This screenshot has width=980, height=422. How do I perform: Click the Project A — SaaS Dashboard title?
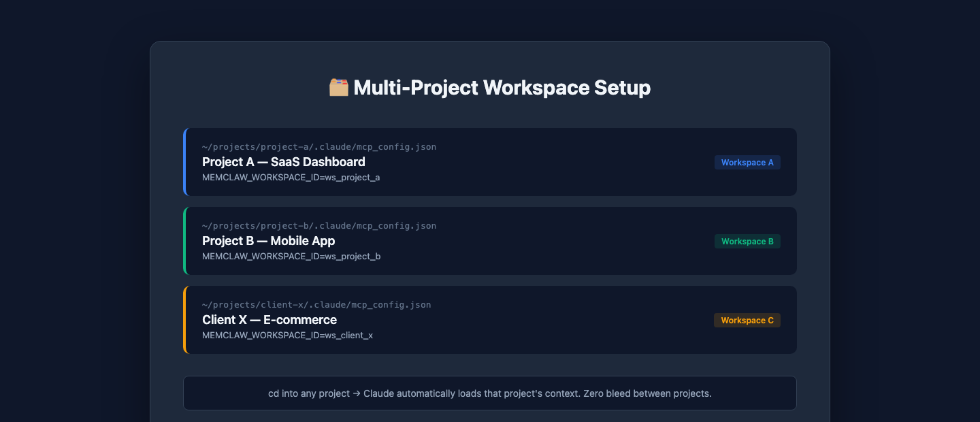tap(283, 162)
